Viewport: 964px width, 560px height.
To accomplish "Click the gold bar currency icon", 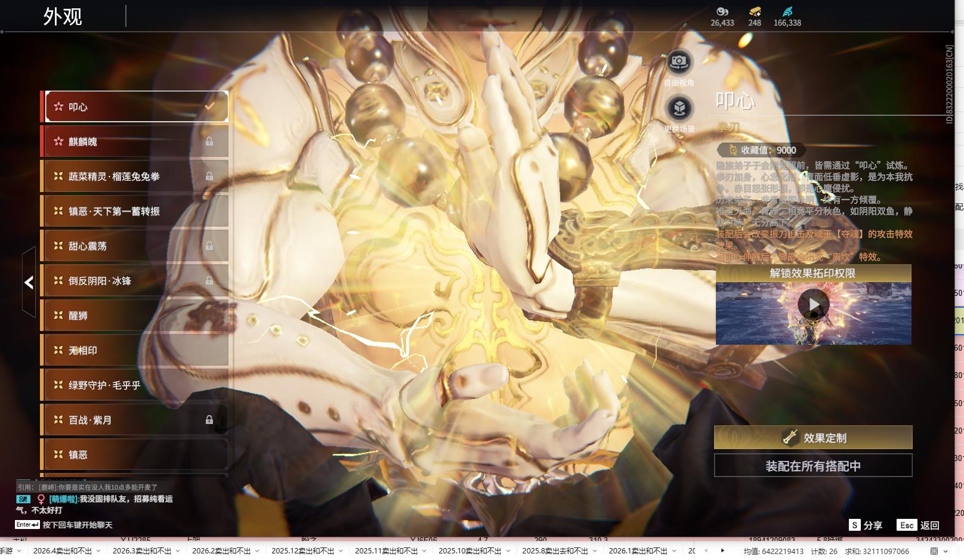I will (x=755, y=11).
